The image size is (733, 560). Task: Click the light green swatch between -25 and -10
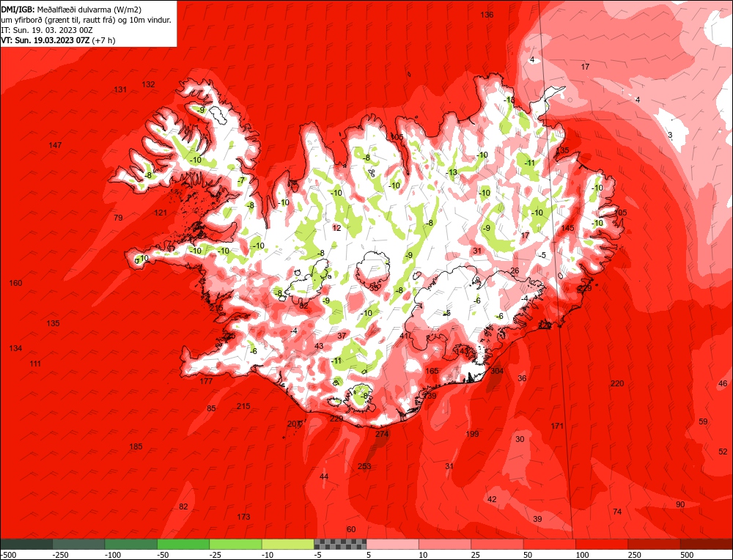235,544
